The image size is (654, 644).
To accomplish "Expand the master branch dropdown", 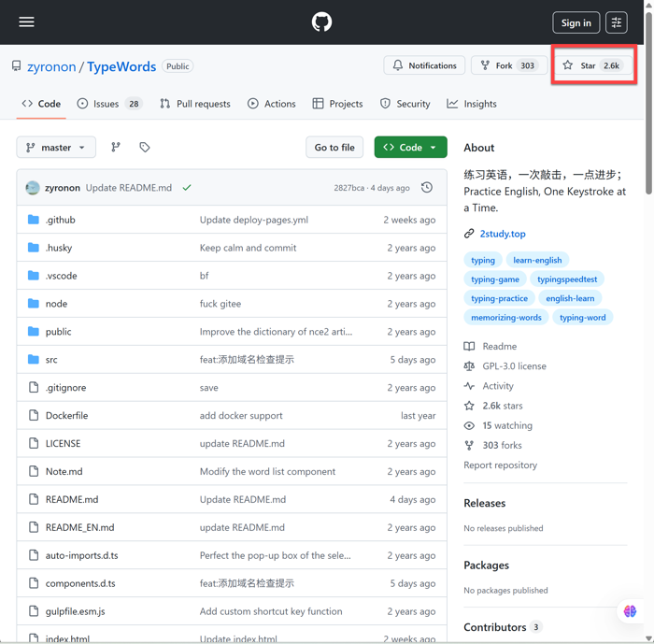I will (56, 148).
